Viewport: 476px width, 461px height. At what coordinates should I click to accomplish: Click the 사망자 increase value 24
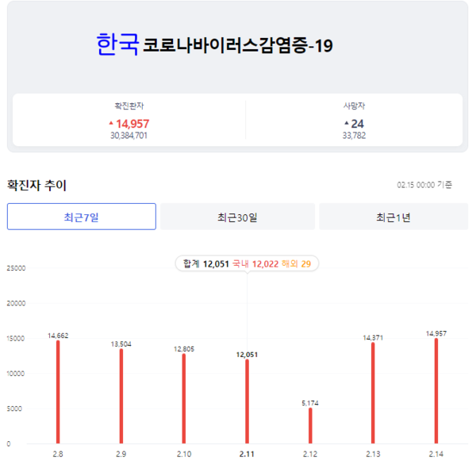pos(357,124)
